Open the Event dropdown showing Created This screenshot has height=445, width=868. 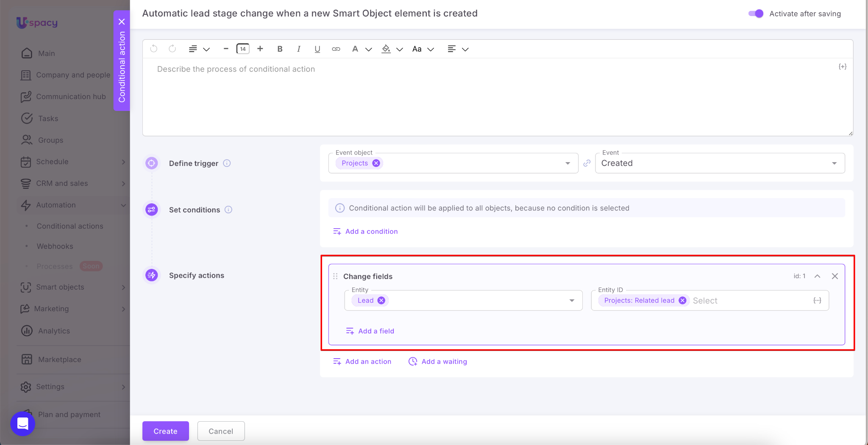point(720,163)
